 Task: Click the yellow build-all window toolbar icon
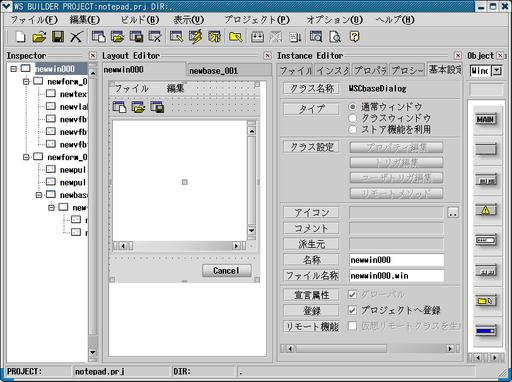[x=214, y=37]
